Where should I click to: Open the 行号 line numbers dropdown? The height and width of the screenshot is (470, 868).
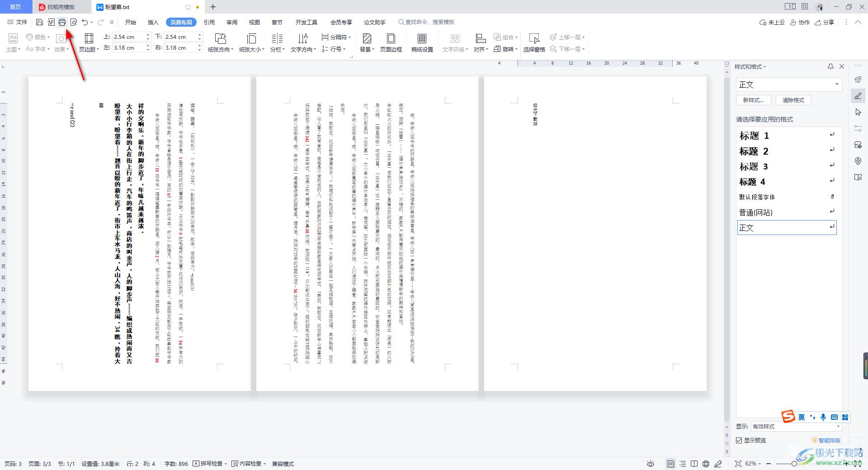pos(334,49)
